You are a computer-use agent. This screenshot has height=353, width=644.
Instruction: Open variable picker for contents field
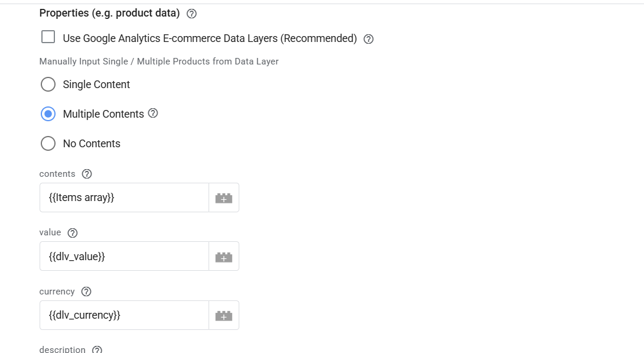pyautogui.click(x=224, y=198)
